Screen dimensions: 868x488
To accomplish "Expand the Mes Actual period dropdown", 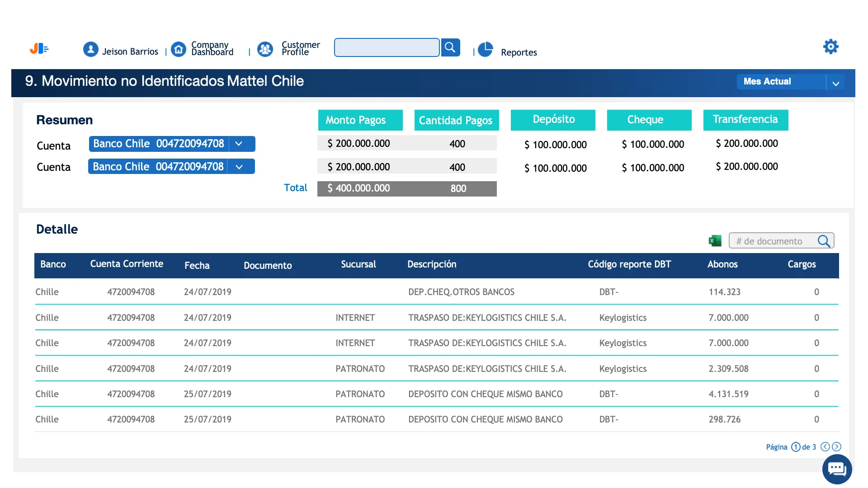I will pyautogui.click(x=835, y=83).
